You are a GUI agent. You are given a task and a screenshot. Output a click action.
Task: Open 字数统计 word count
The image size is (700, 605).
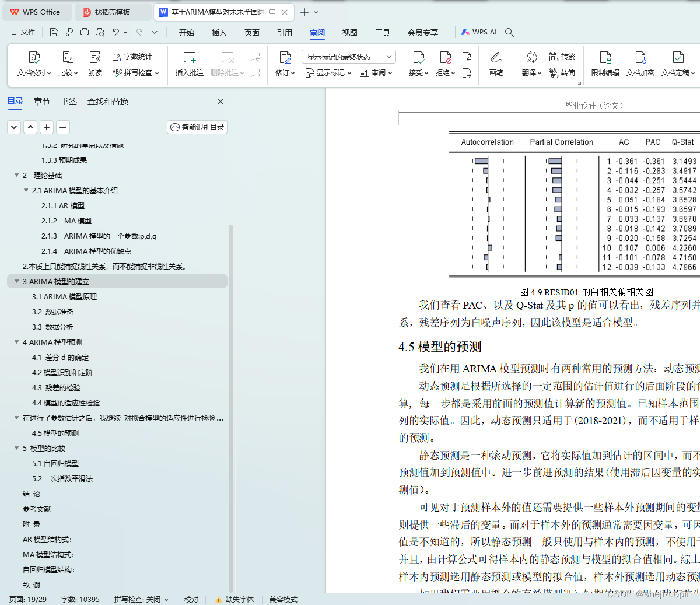tap(132, 57)
